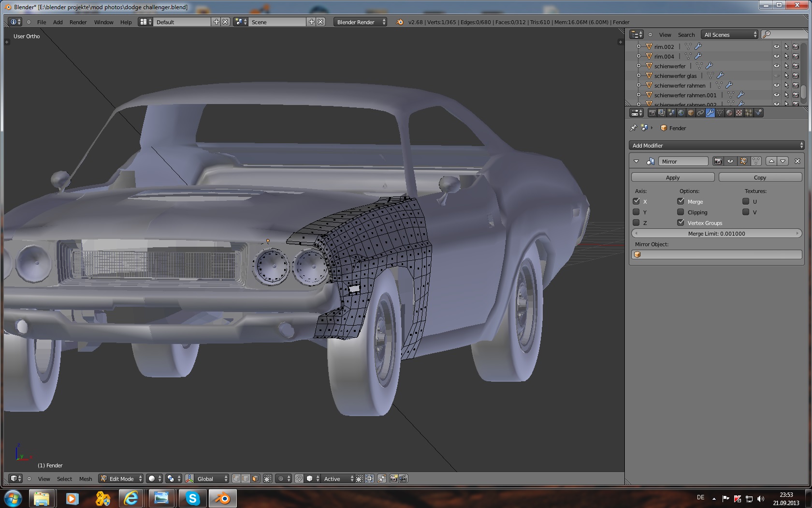This screenshot has width=812, height=508.
Task: Expand the rim.004 tree node
Action: pyautogui.click(x=638, y=56)
